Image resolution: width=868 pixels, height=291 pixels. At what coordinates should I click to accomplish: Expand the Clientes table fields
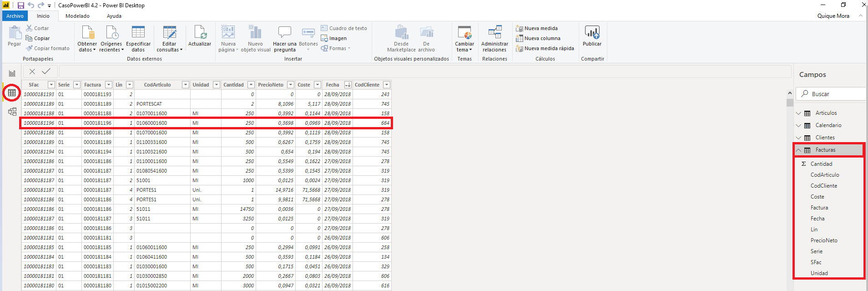coord(798,138)
